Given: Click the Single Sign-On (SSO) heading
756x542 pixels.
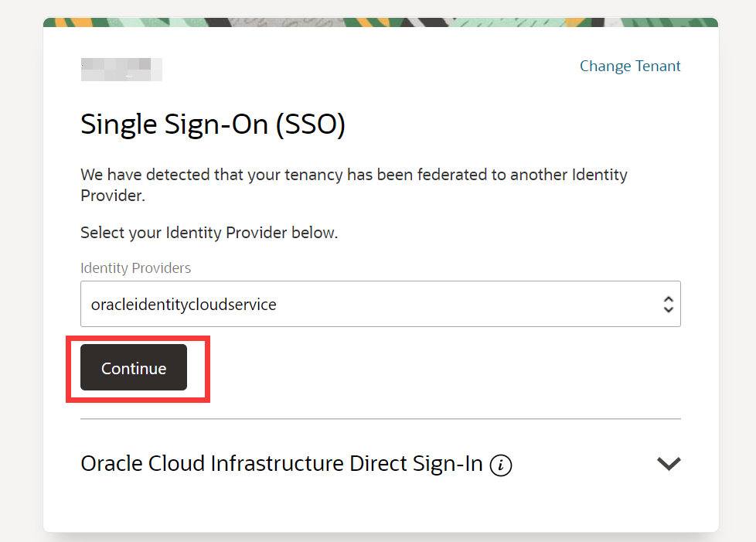Looking at the screenshot, I should click(x=213, y=124).
